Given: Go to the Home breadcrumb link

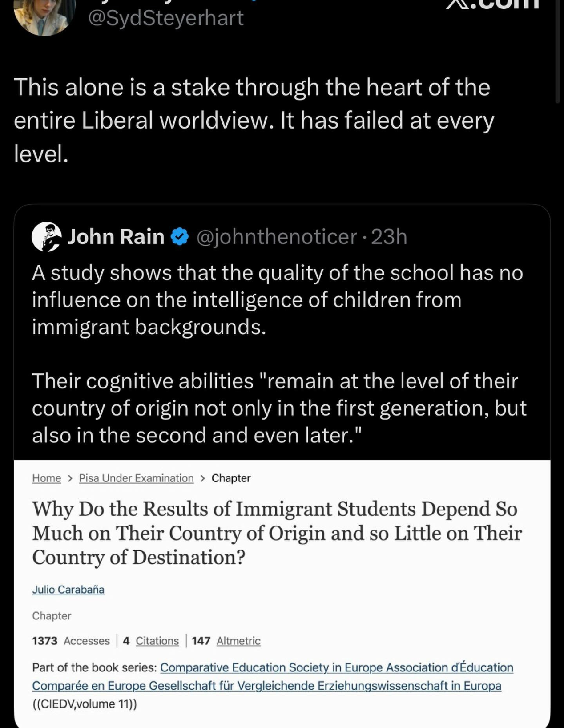Looking at the screenshot, I should tap(46, 478).
